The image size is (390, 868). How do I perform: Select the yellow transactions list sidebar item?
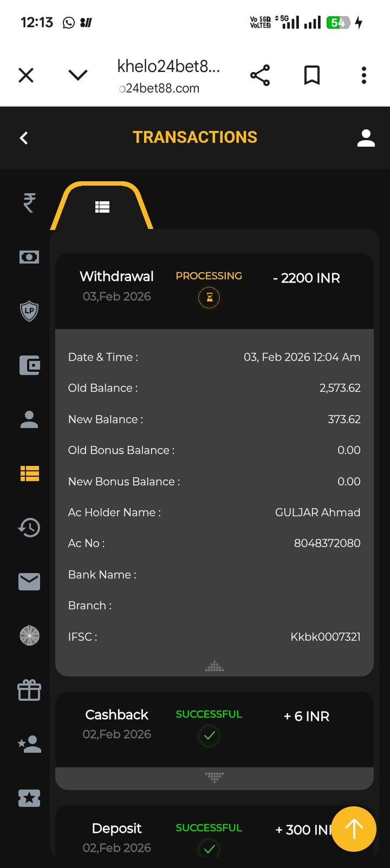[29, 474]
